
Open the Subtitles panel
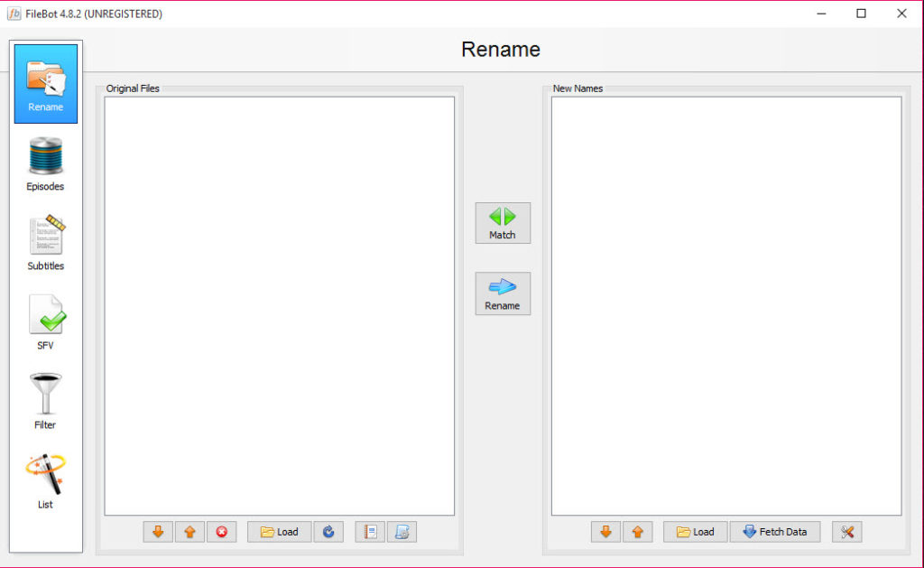pos(45,243)
